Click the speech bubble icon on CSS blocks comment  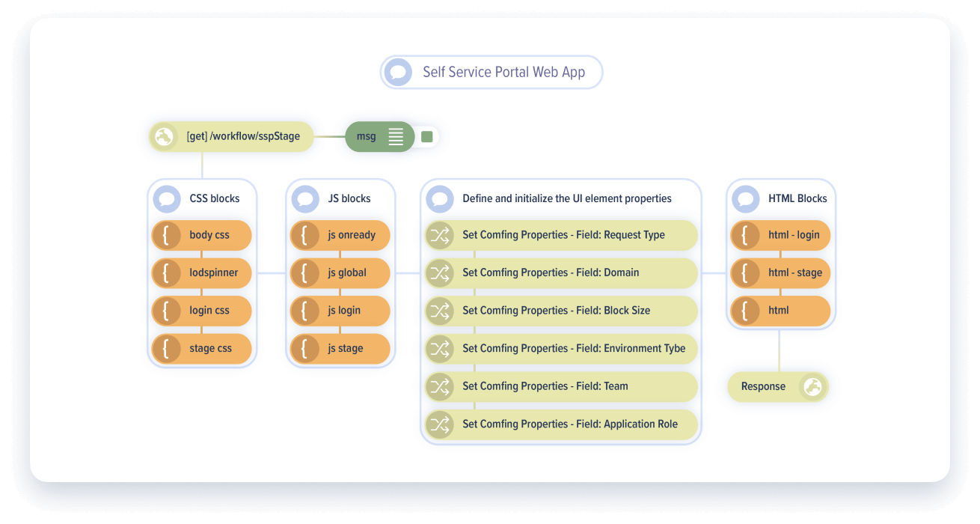[x=167, y=198]
